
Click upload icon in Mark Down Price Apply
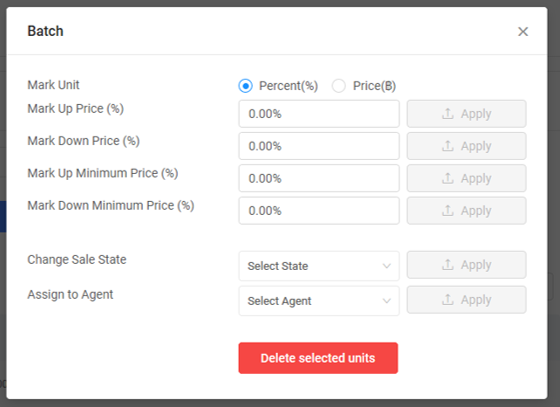click(448, 146)
